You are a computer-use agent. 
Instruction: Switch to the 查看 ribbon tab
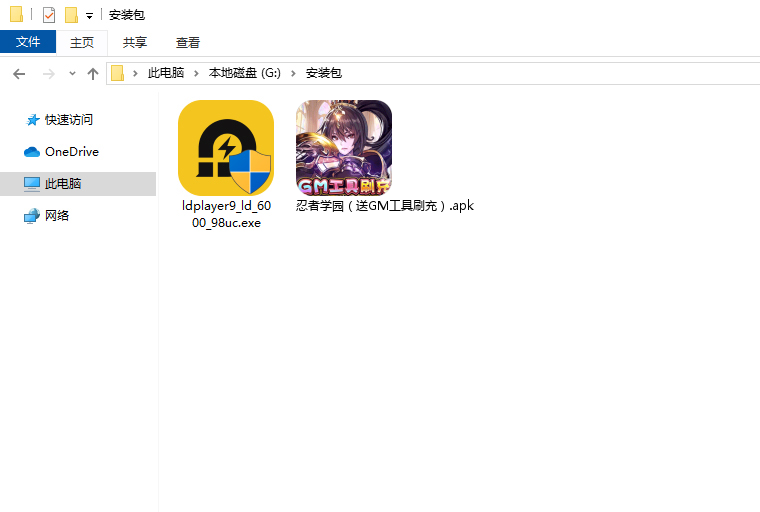click(x=188, y=43)
